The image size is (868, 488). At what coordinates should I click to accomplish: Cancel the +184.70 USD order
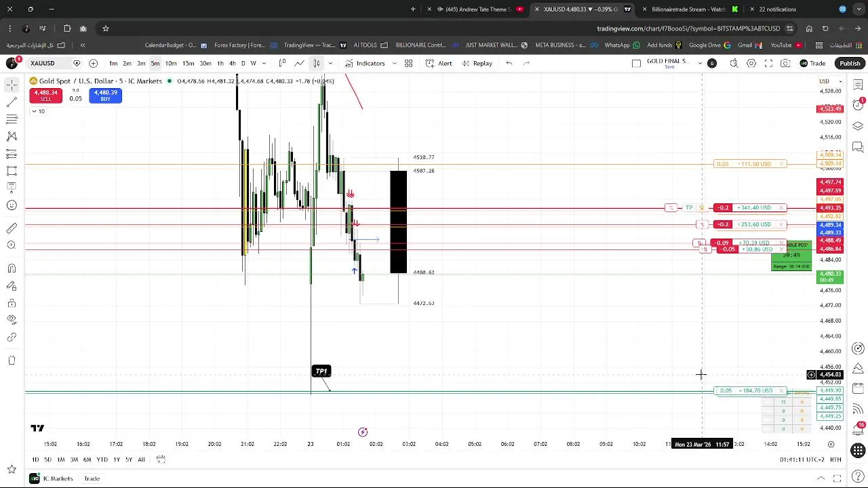(781, 391)
